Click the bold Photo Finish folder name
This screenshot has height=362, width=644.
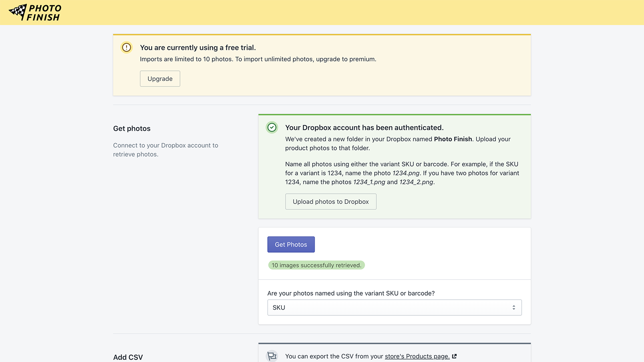[453, 139]
